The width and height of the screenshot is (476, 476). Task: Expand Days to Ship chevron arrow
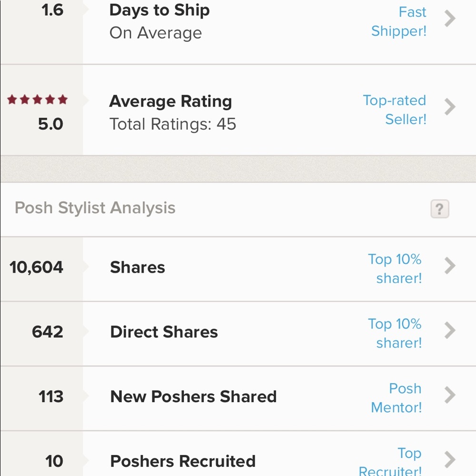[x=450, y=19]
